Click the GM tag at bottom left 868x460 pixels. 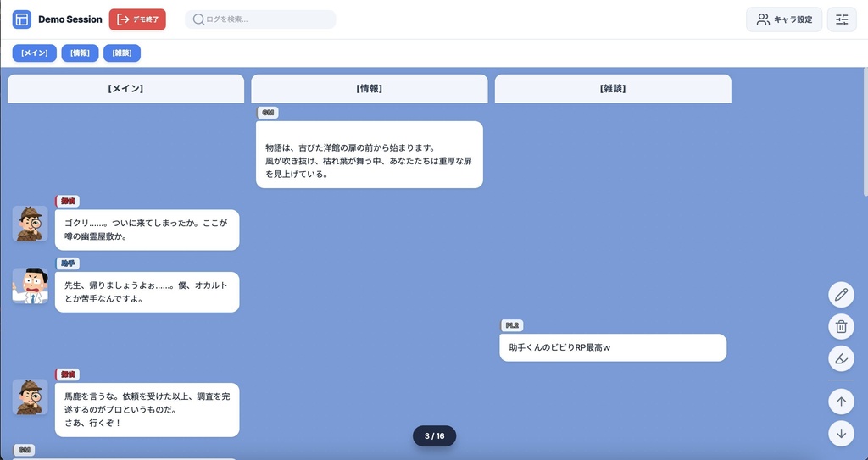pyautogui.click(x=24, y=450)
